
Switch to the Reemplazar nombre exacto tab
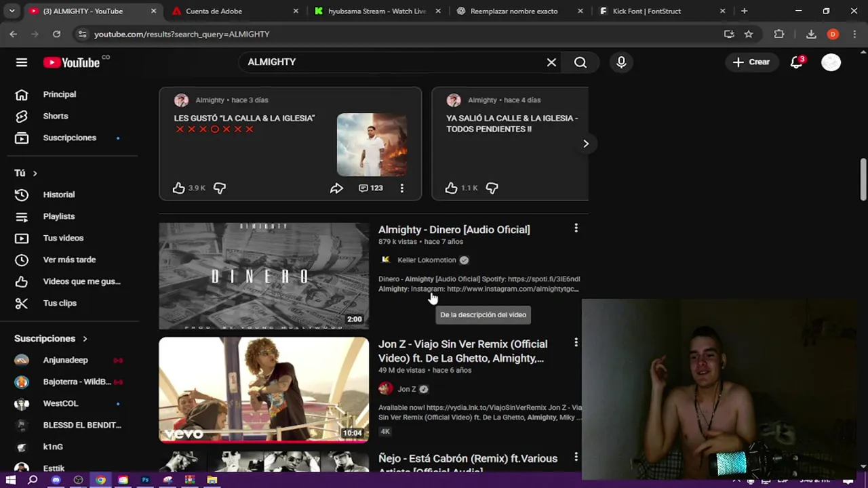click(519, 11)
